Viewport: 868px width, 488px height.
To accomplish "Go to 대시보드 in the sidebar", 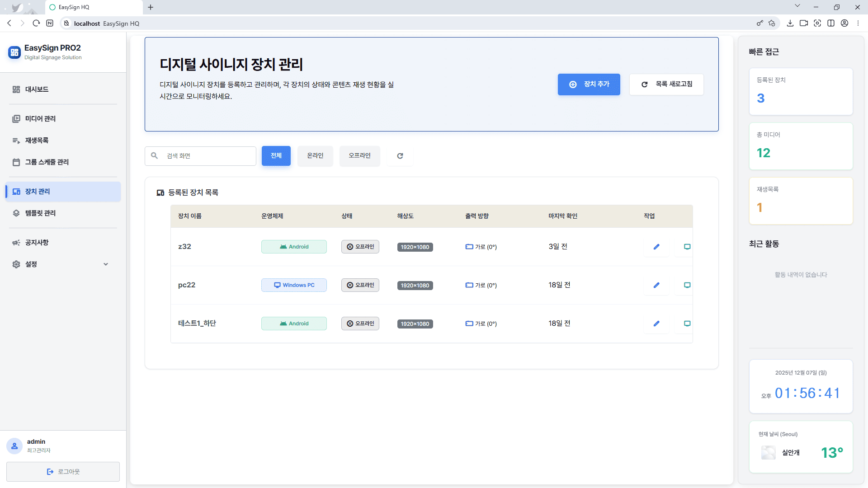I will [x=37, y=89].
